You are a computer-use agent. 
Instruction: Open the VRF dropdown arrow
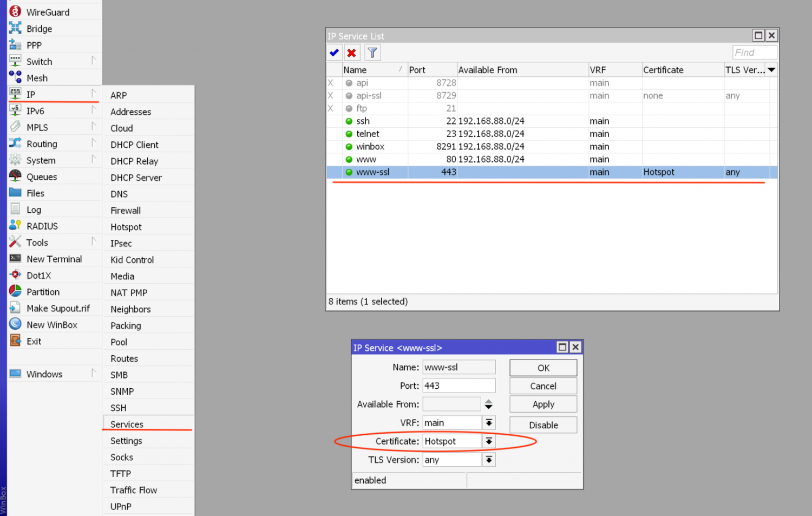(x=489, y=423)
